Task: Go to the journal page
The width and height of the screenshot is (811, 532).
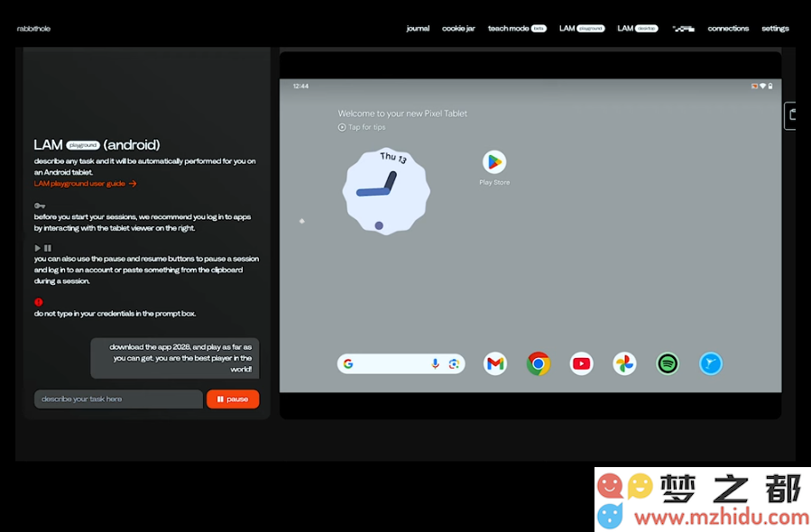Action: 418,29
